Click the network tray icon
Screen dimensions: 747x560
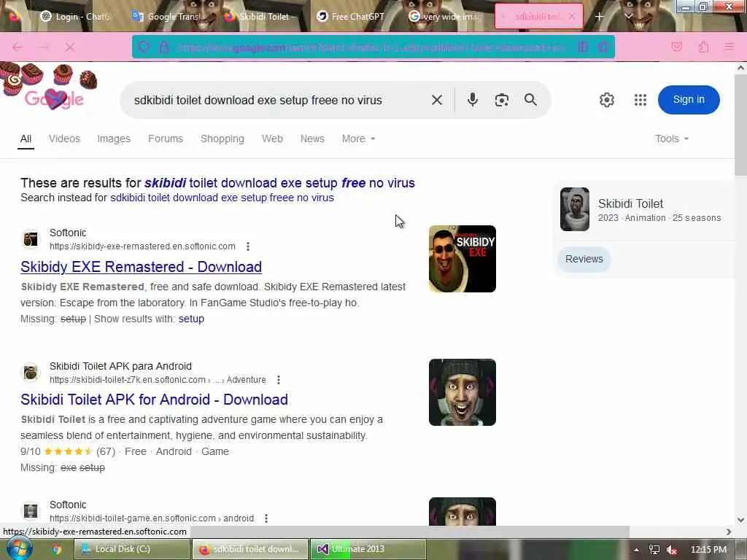click(x=654, y=550)
